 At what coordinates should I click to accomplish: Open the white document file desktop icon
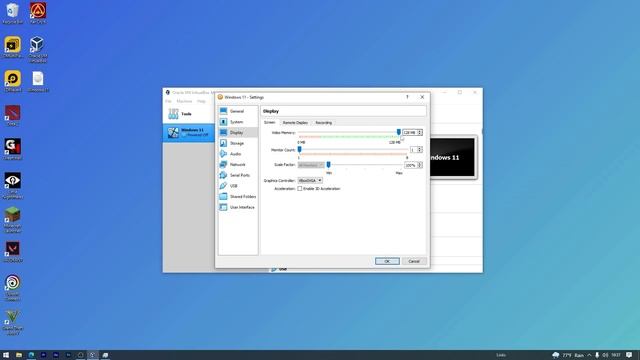(38, 81)
